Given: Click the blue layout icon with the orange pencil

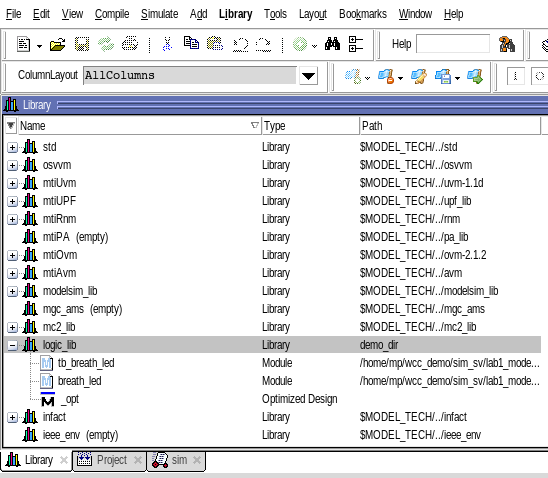Looking at the screenshot, I should point(419,76).
